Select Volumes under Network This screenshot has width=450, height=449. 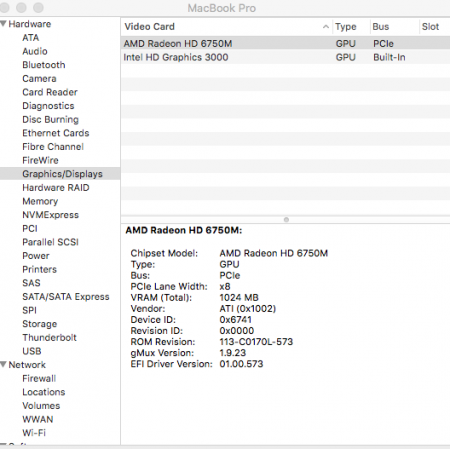(41, 406)
